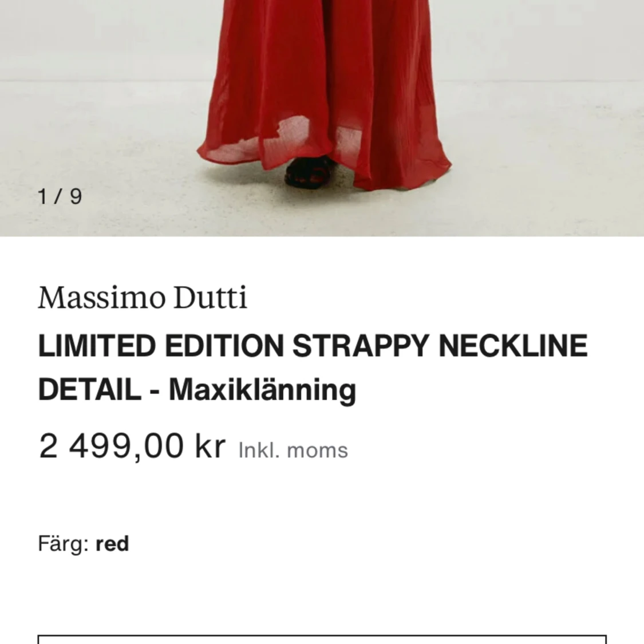Tap the number 9 in image counter
This screenshot has width=644, height=644.
(x=76, y=196)
